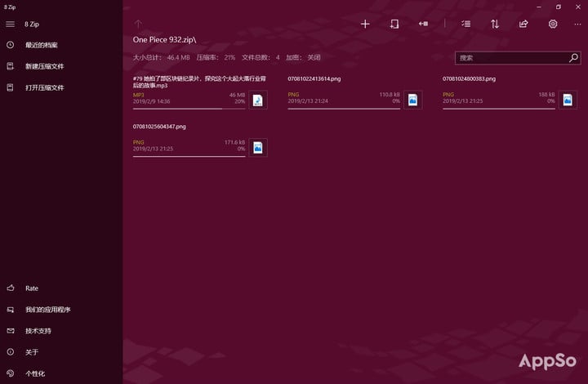Select 07081022413614.png image file icon
588x384 pixels.
coord(413,100)
